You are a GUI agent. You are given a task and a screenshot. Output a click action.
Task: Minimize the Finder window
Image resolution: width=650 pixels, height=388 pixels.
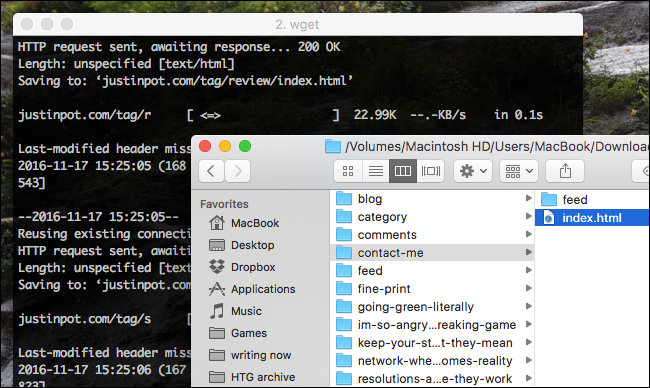pyautogui.click(x=225, y=146)
